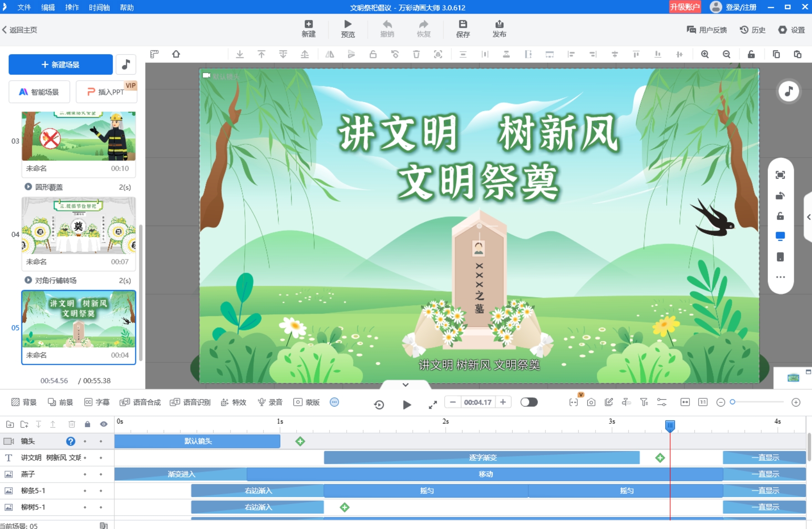
Task: Open the 操作 menu
Action: point(72,7)
